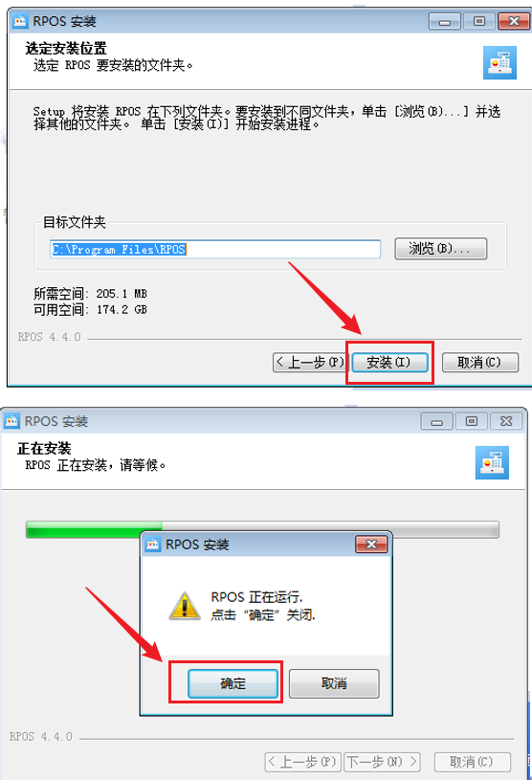Confirm with the 确定 button in the warning popup

[233, 683]
